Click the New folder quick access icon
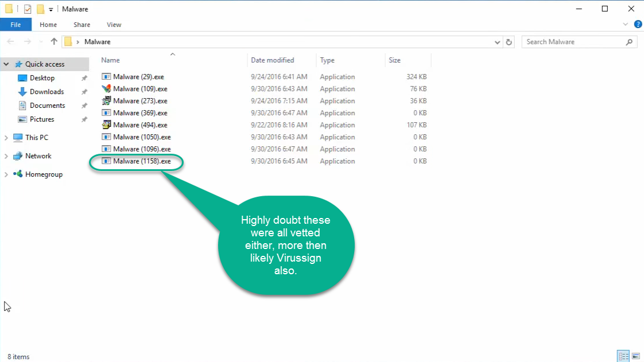This screenshot has width=644, height=362. [40, 9]
